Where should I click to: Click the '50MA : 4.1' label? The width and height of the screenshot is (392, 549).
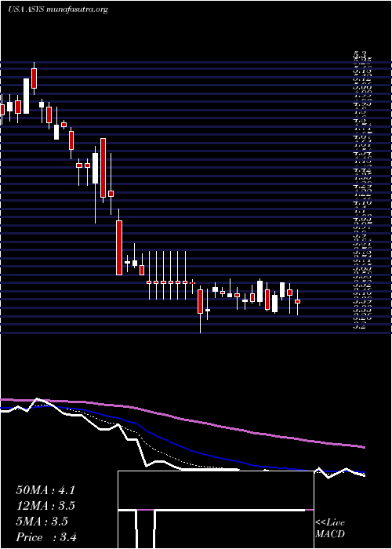(45, 490)
